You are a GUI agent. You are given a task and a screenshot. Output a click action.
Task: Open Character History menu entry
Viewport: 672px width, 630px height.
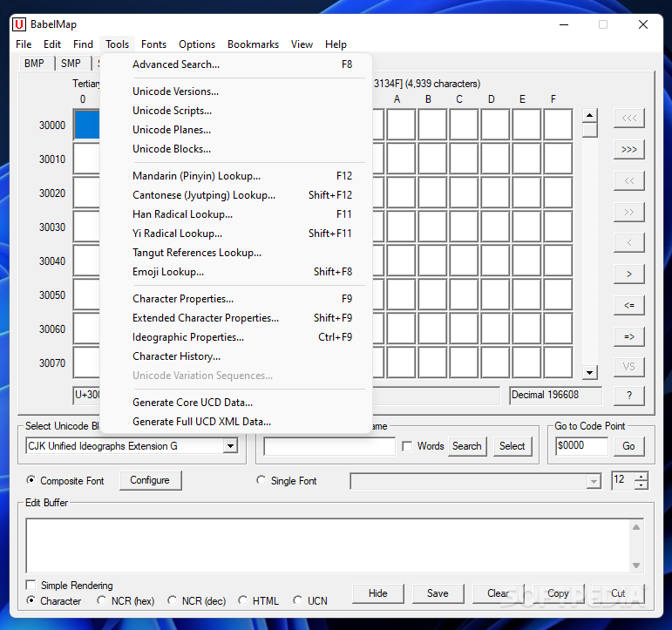(235, 356)
